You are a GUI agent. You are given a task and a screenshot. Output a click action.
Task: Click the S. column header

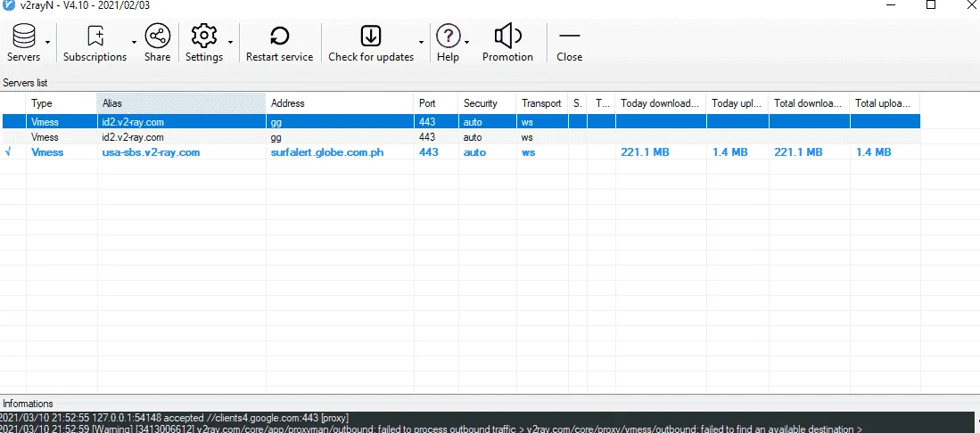(578, 103)
